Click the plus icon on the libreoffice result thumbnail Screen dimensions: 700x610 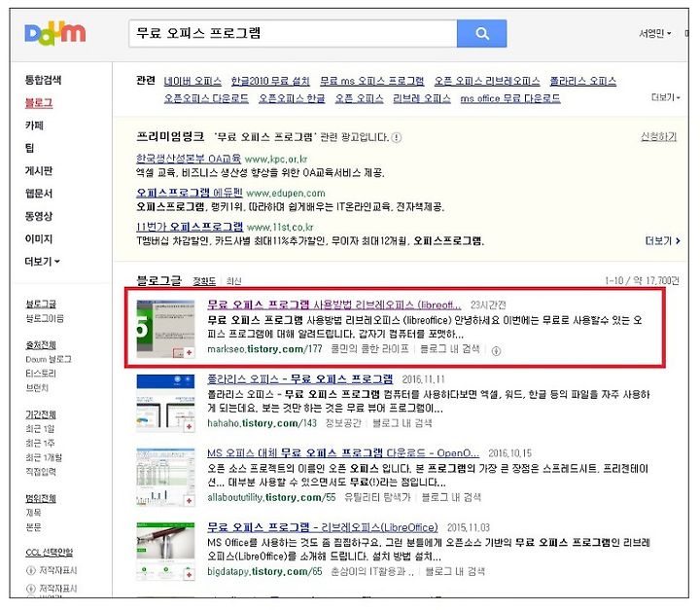(x=189, y=352)
